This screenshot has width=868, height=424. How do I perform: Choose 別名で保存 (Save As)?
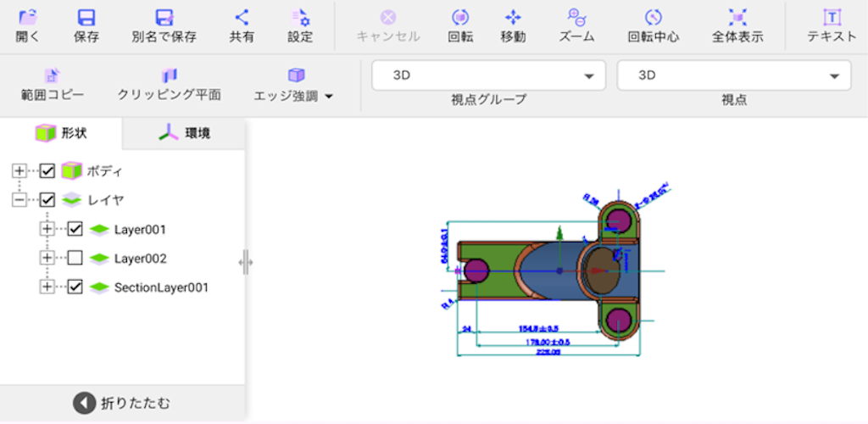[164, 27]
